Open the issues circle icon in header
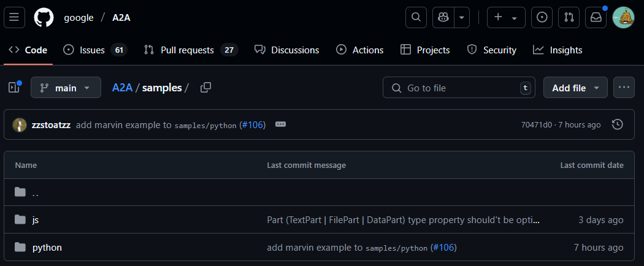644x266 pixels. [x=542, y=17]
